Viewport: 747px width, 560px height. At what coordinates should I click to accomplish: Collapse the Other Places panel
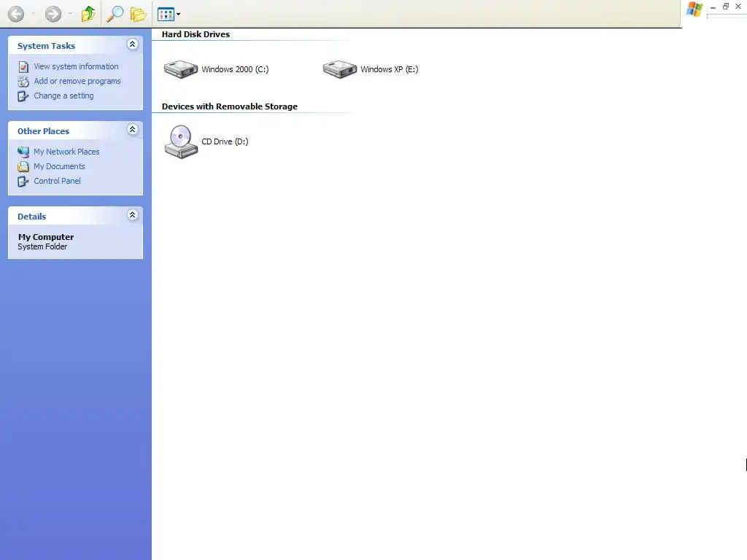[133, 130]
